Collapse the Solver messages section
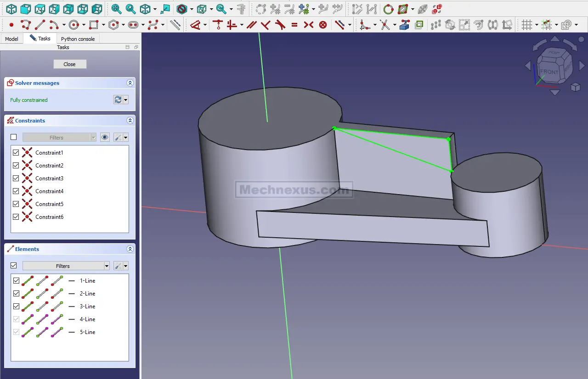This screenshot has width=588, height=379. (130, 83)
